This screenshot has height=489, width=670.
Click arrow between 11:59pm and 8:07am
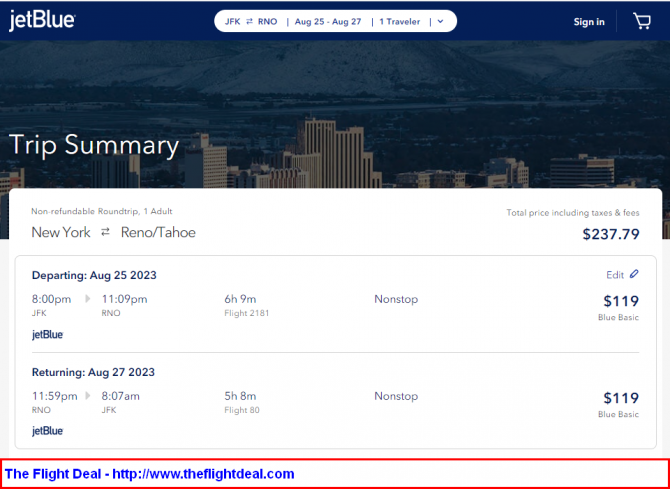coord(88,395)
